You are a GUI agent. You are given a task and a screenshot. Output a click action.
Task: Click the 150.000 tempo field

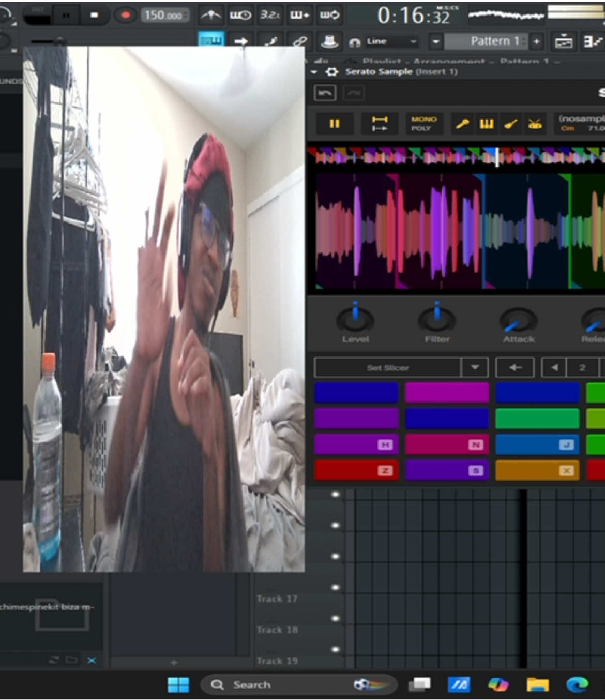tap(164, 15)
